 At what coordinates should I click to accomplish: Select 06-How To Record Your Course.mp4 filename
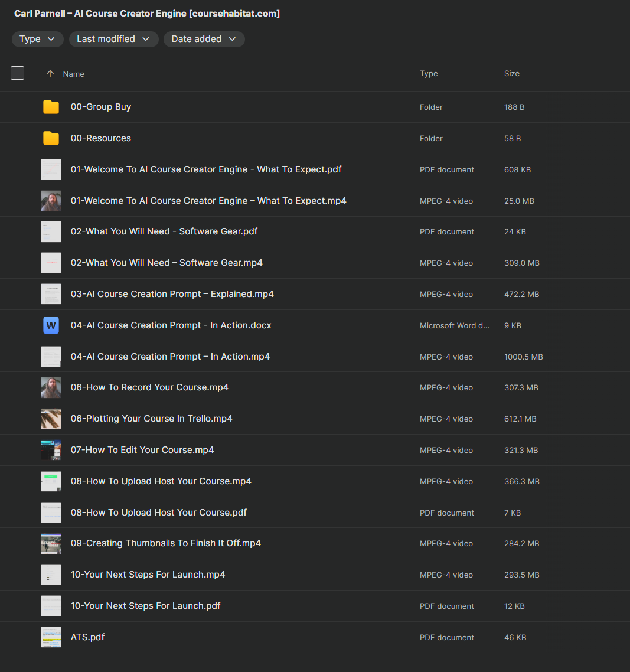click(x=149, y=387)
